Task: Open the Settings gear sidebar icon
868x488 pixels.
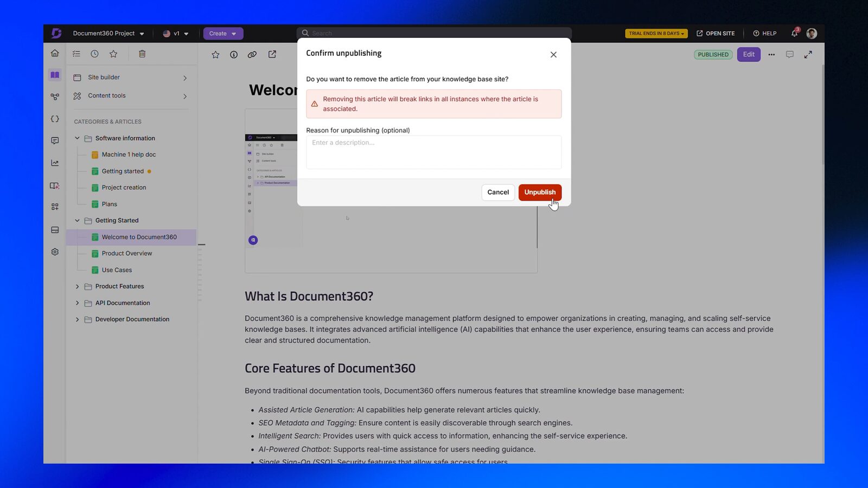Action: [55, 252]
